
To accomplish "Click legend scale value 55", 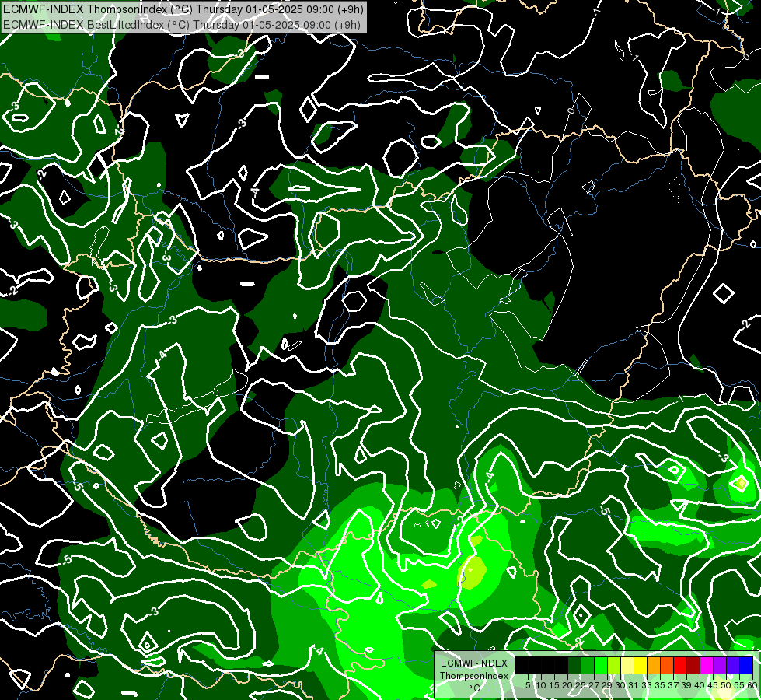I will (739, 685).
